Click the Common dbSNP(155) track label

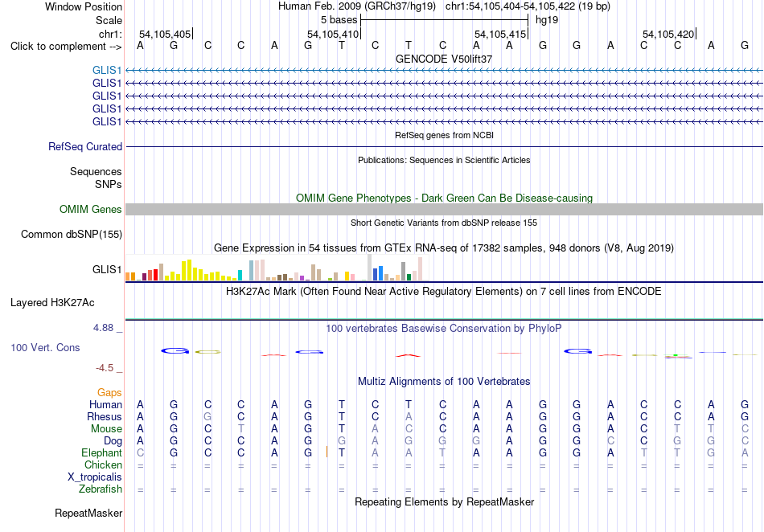pos(72,234)
